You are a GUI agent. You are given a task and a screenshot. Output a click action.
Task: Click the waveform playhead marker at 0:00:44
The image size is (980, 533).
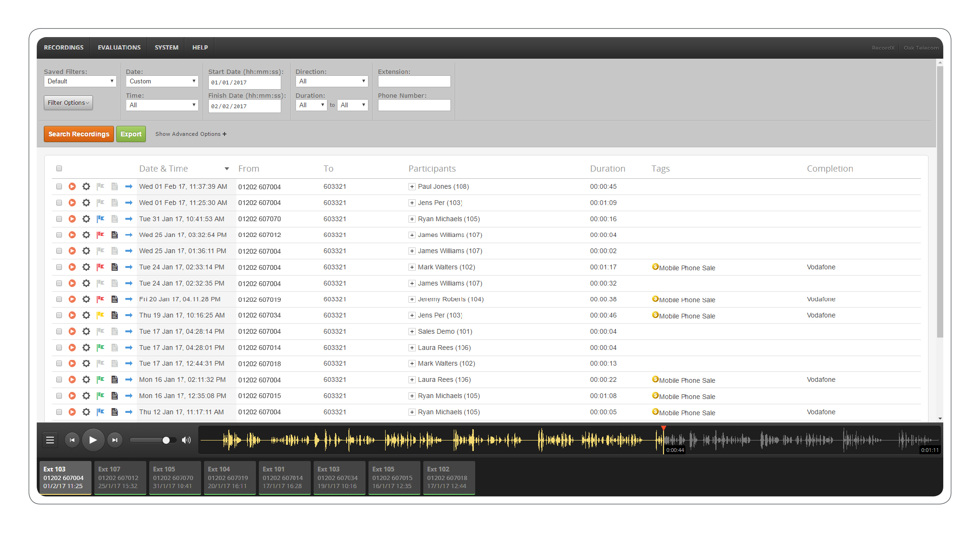[x=663, y=429]
